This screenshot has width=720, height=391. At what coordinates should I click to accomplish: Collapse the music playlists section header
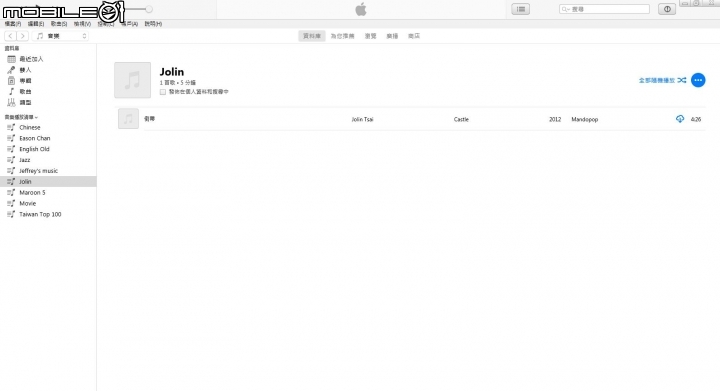(x=21, y=117)
